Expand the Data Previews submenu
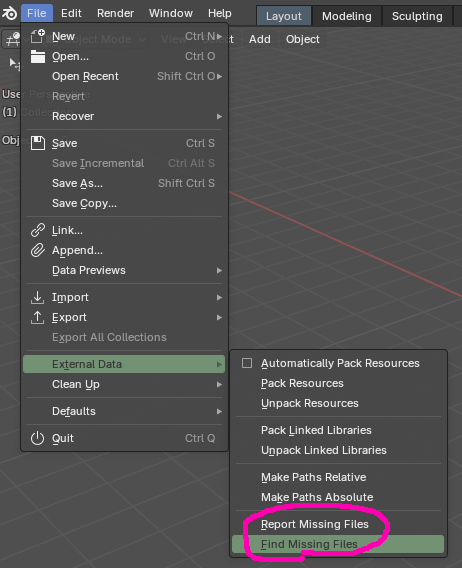Viewport: 462px width, 568px height. click(x=219, y=271)
